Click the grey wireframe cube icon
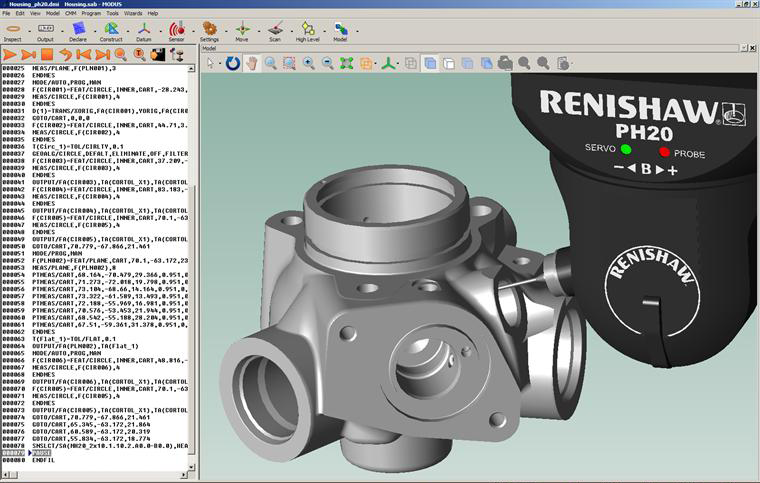Image resolution: width=760 pixels, height=483 pixels. click(411, 63)
